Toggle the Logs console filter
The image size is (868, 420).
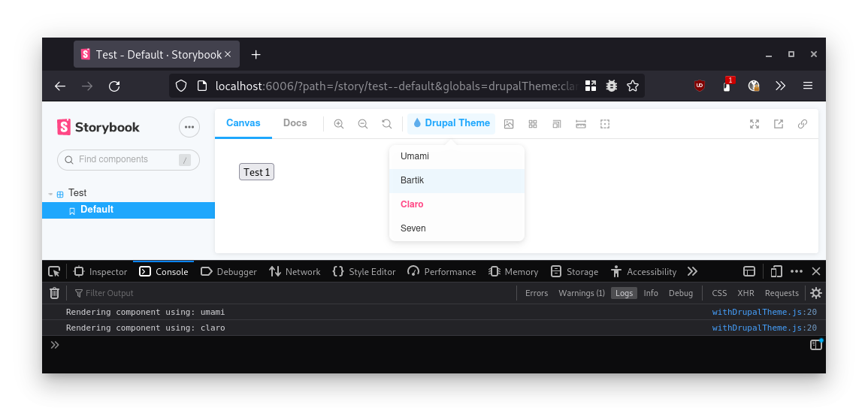tap(624, 293)
